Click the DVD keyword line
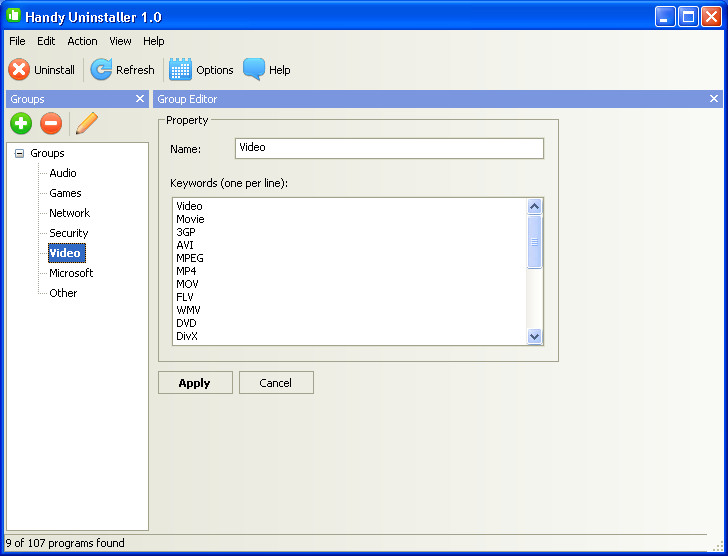The image size is (728, 556). point(186,323)
